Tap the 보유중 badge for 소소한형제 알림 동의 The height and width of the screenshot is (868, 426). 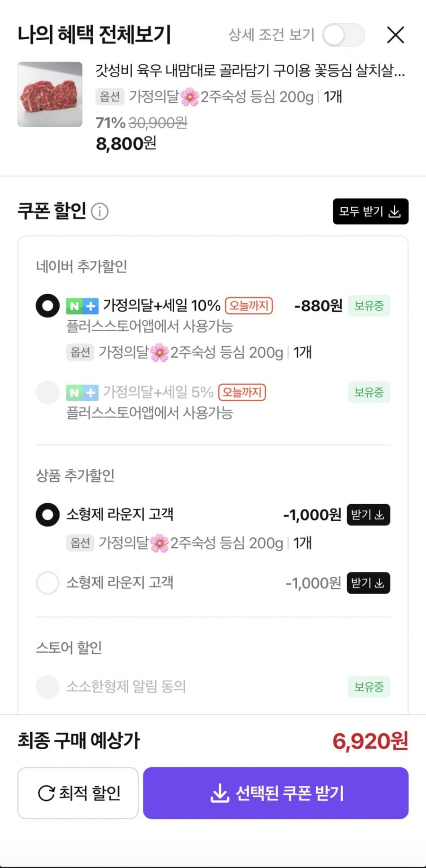point(369,686)
